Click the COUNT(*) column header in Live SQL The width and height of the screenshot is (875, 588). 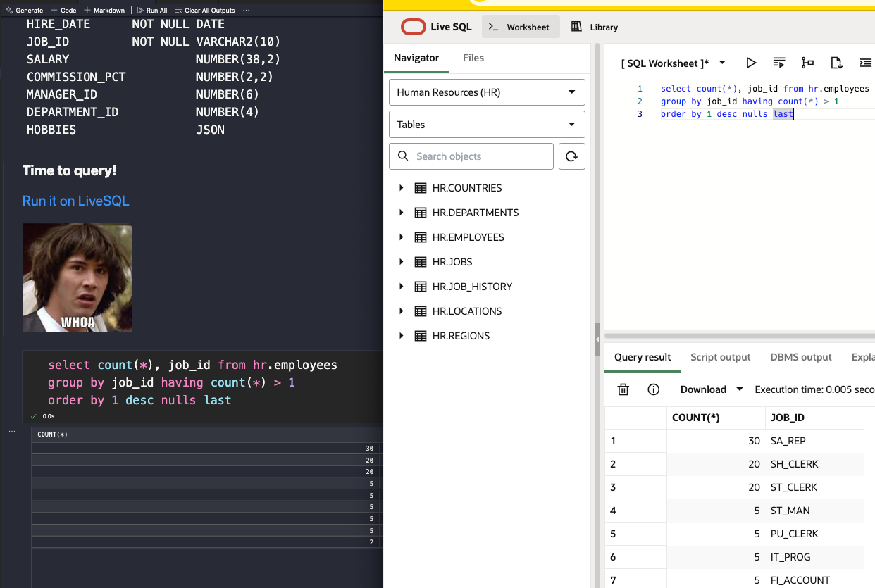pyautogui.click(x=716, y=418)
